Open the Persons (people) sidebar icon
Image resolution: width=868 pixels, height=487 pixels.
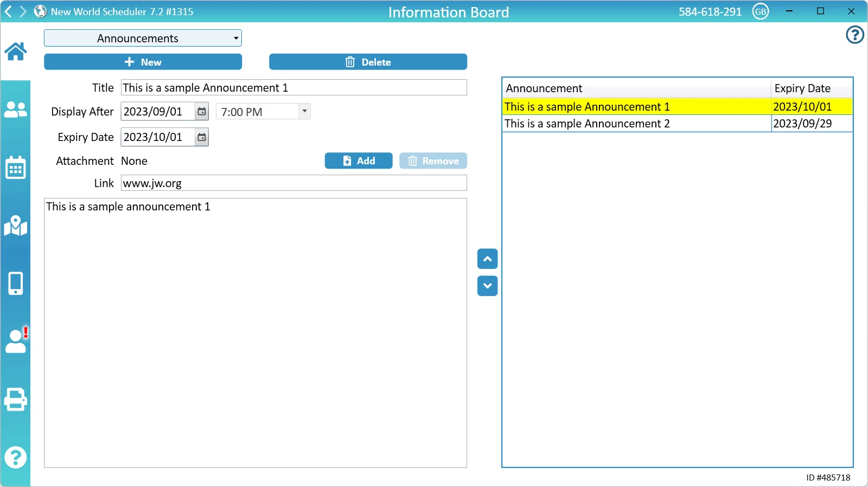pyautogui.click(x=15, y=110)
